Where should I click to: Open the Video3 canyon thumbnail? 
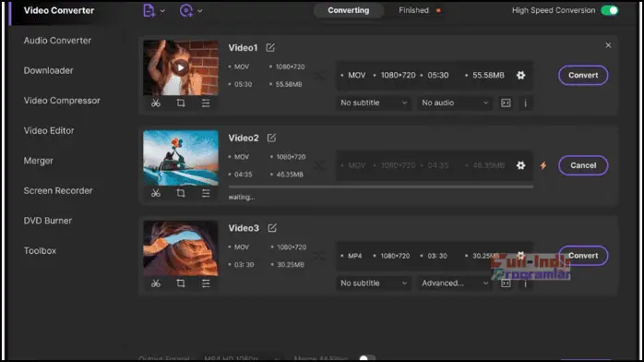[x=181, y=248]
